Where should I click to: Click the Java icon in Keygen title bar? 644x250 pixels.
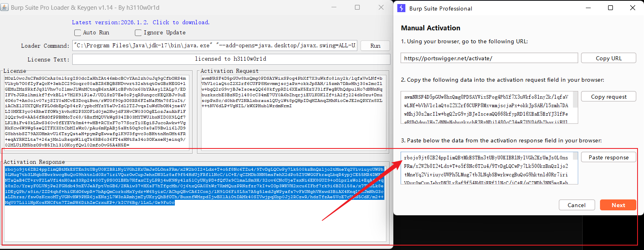click(4, 7)
